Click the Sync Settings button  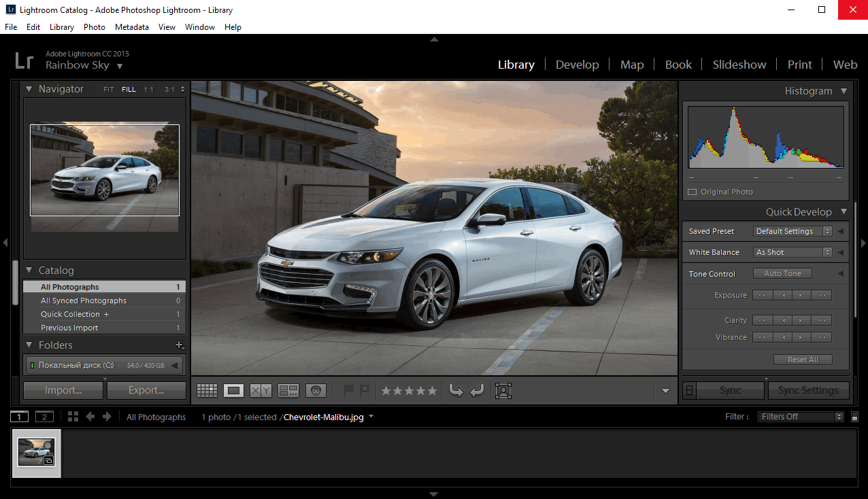808,390
